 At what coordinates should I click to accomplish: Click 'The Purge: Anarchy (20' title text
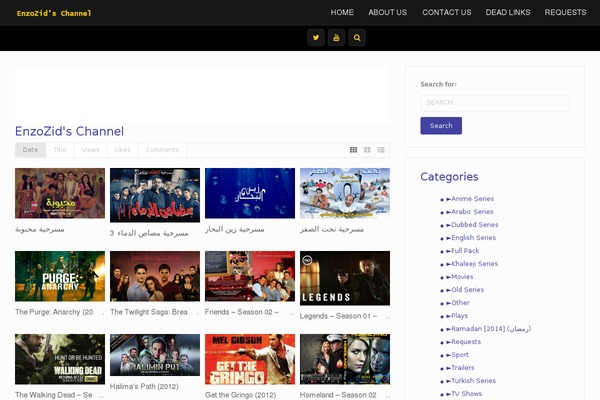(x=54, y=312)
